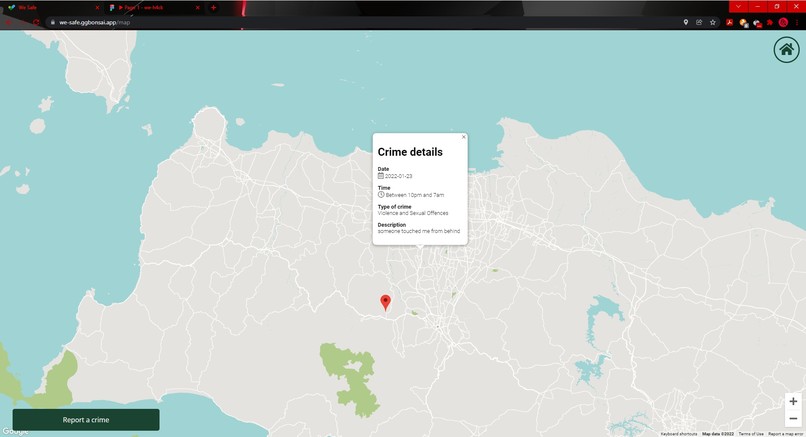This screenshot has height=437, width=806.
Task: Click the cookie extension icon in toolbar
Action: click(x=743, y=22)
